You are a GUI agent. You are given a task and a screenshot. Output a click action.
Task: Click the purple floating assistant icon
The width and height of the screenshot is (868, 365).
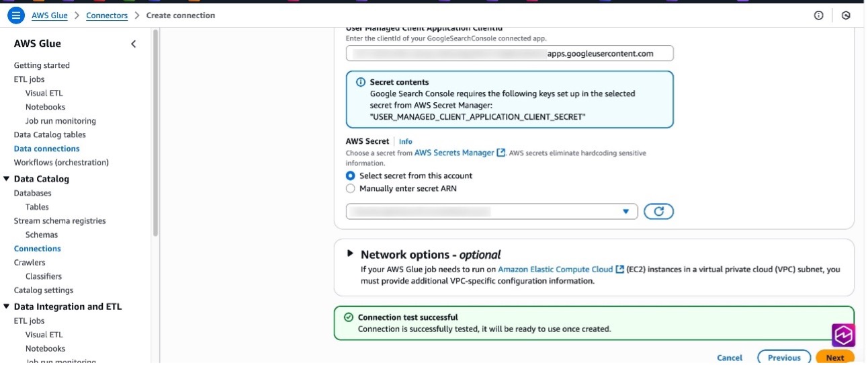click(x=843, y=335)
